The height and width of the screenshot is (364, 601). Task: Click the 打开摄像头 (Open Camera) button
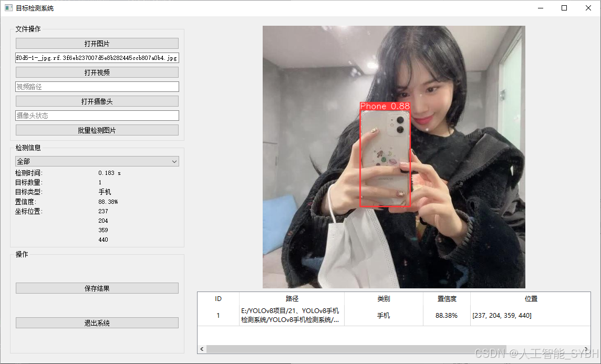[x=97, y=101]
